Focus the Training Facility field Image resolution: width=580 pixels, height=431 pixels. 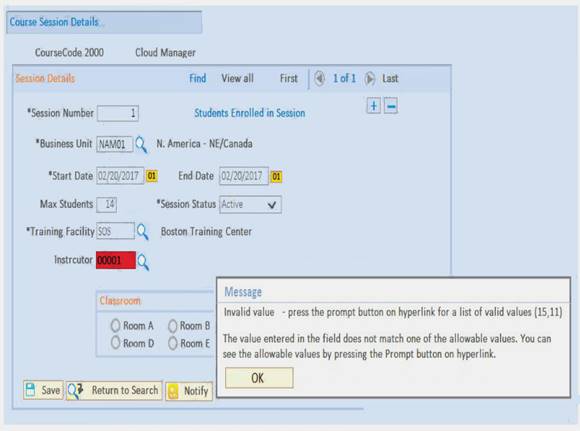115,231
